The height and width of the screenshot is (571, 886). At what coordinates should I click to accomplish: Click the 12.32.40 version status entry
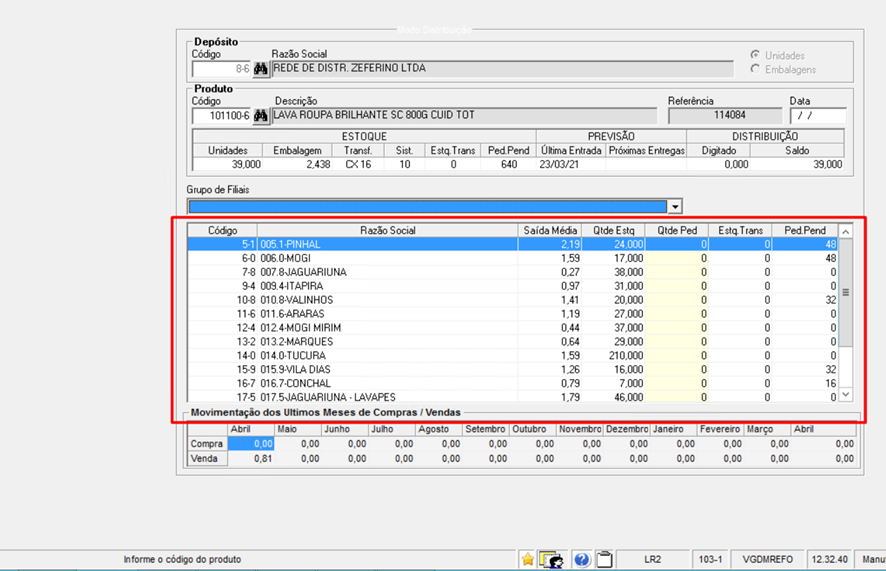click(x=829, y=559)
